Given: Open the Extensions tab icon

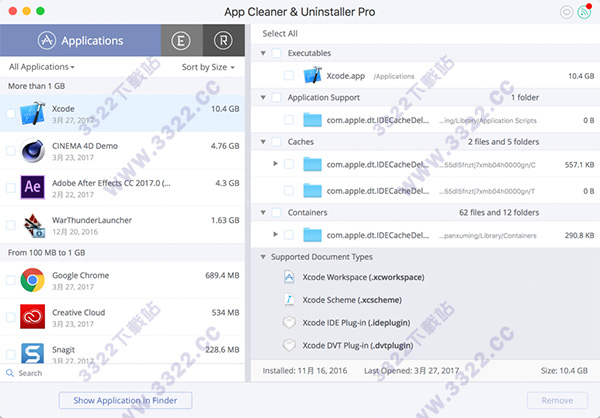Looking at the screenshot, I should point(181,40).
